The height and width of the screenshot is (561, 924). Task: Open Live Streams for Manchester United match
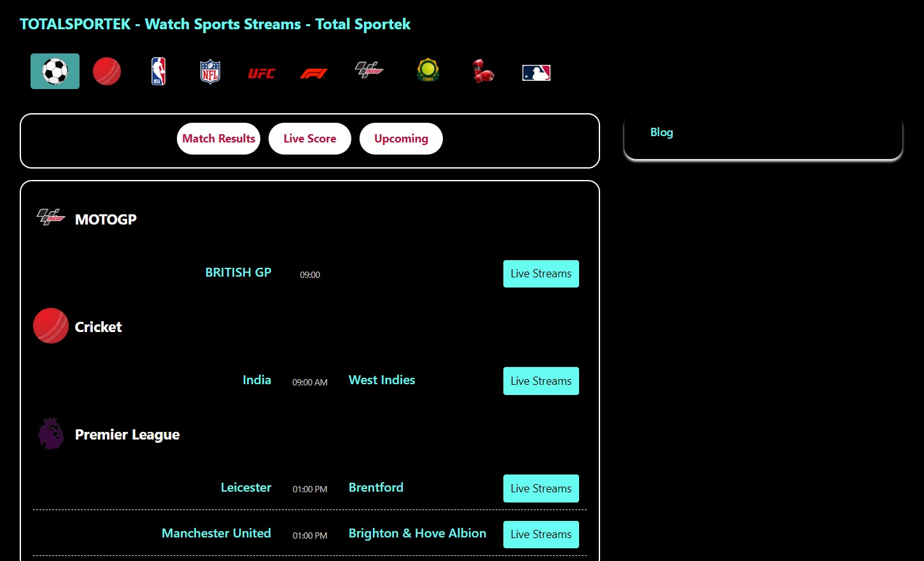(541, 534)
